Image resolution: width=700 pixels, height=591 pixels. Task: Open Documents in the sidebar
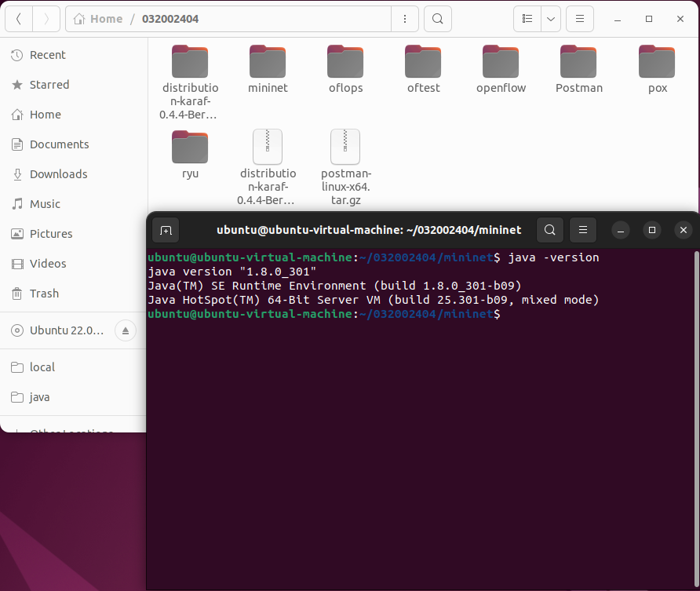coord(74,144)
